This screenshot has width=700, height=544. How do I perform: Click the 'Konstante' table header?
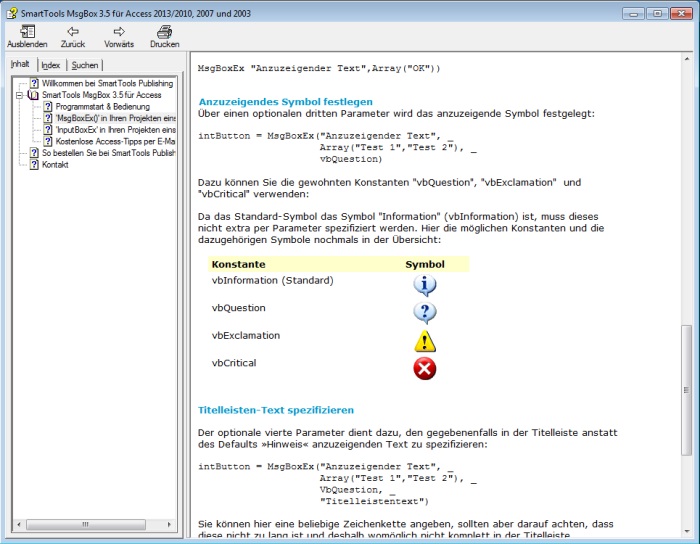238,264
